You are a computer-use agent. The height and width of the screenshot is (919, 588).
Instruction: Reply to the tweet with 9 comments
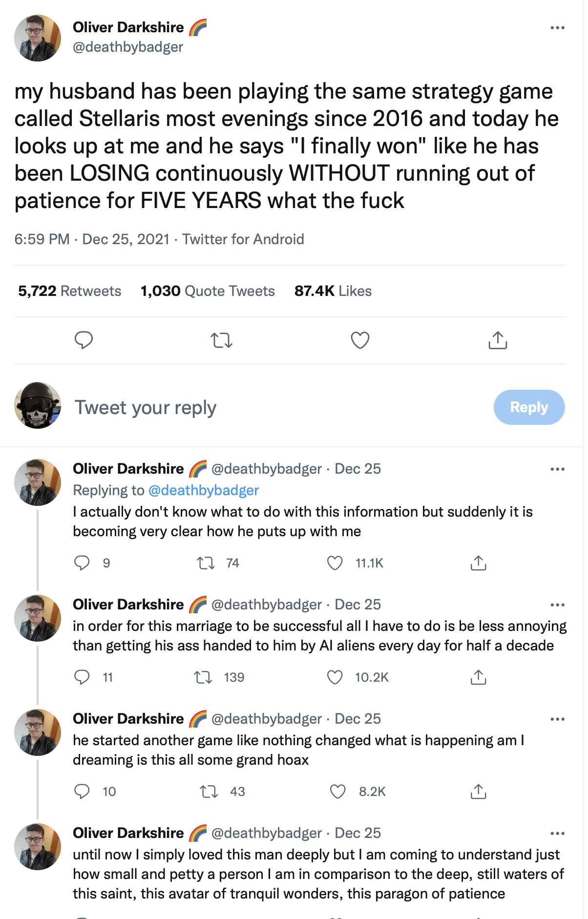tap(82, 563)
